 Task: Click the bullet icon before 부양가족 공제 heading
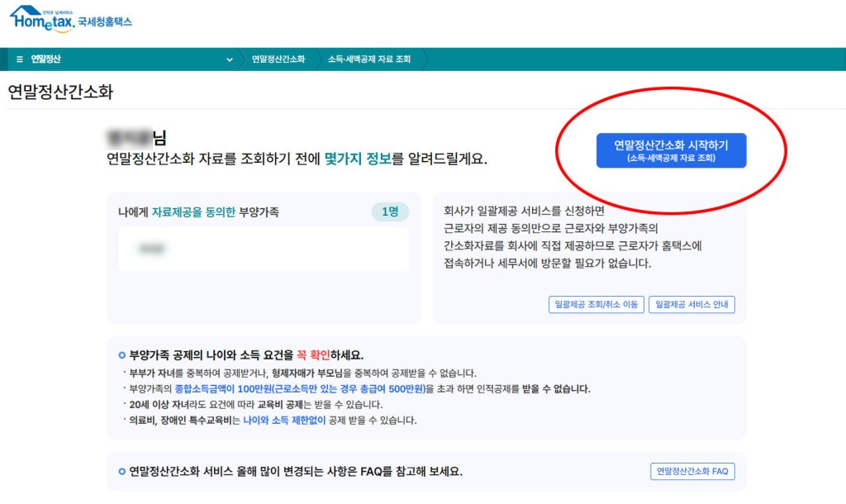point(122,355)
